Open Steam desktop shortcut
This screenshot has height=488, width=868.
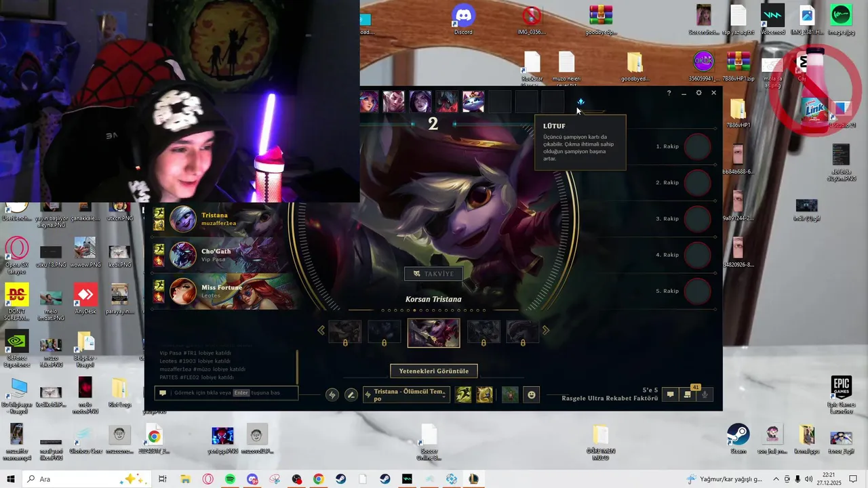(738, 439)
